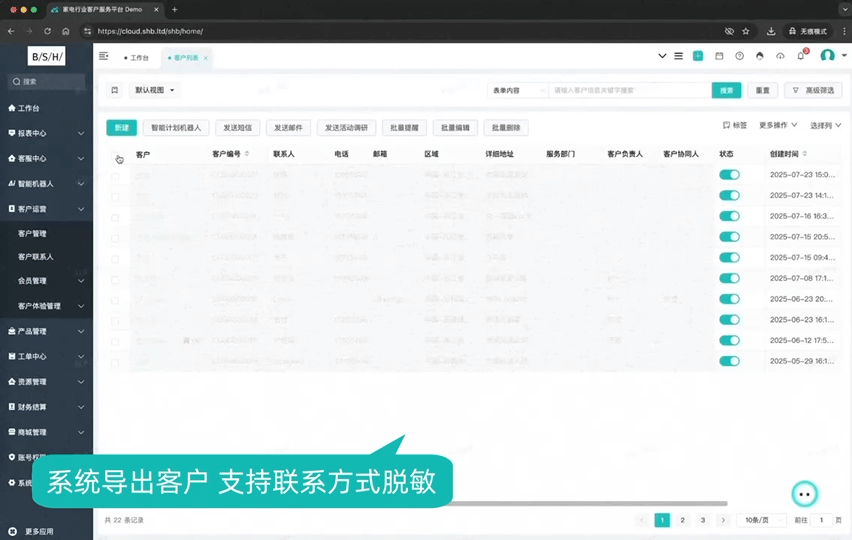Viewport: 852px width, 540px height.
Task: Sort by 创建时间 column arrows
Action: click(x=805, y=154)
